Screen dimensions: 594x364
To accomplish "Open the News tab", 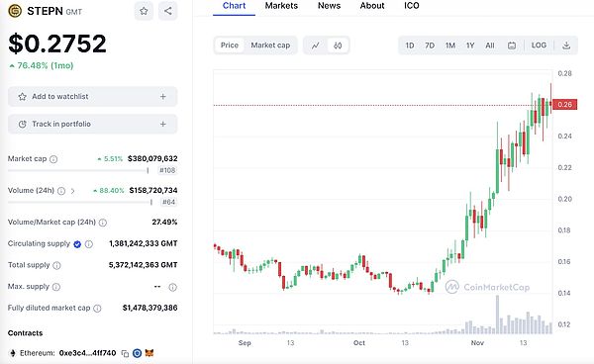I will [330, 6].
